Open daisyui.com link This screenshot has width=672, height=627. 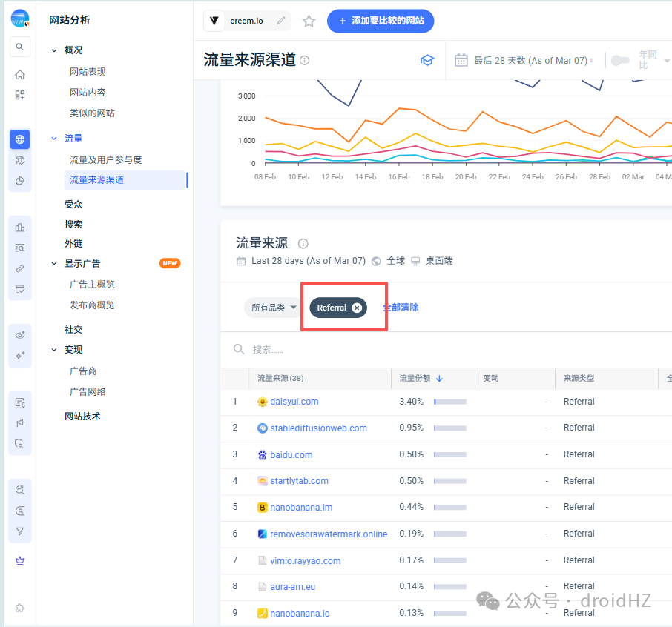point(294,402)
